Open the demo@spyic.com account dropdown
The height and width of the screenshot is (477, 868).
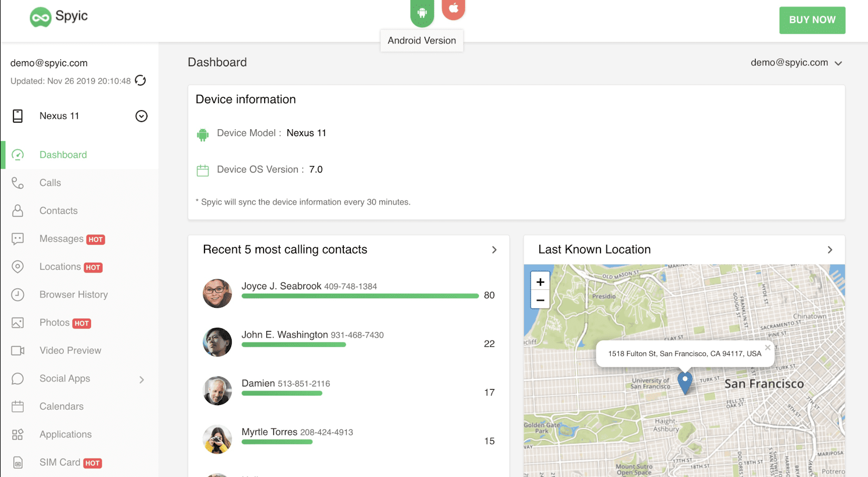pyautogui.click(x=796, y=63)
